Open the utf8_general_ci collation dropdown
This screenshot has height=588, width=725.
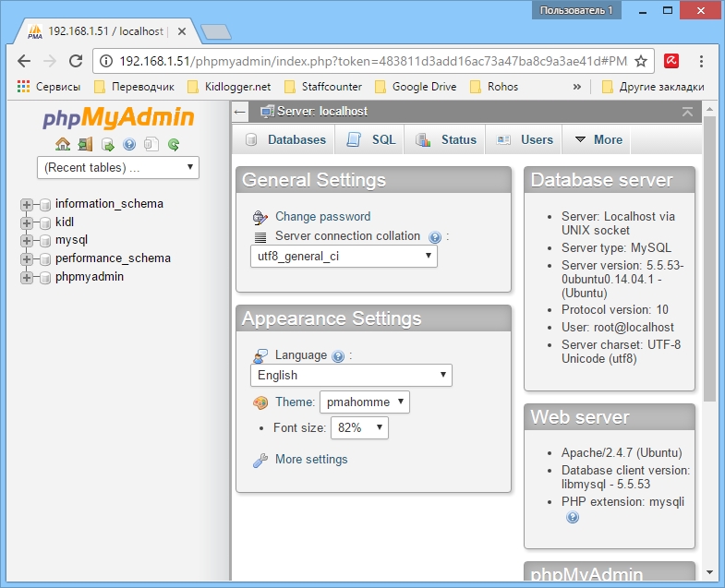(x=344, y=257)
